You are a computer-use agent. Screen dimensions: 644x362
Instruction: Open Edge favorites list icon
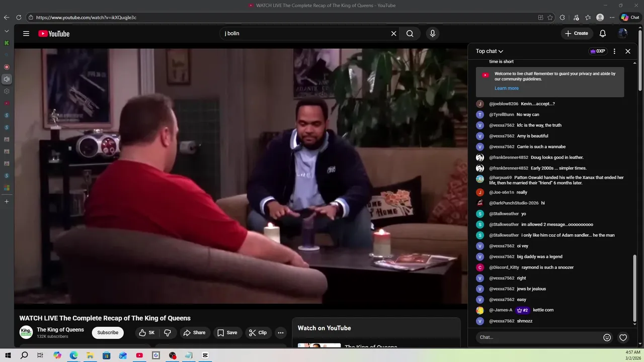588,18
